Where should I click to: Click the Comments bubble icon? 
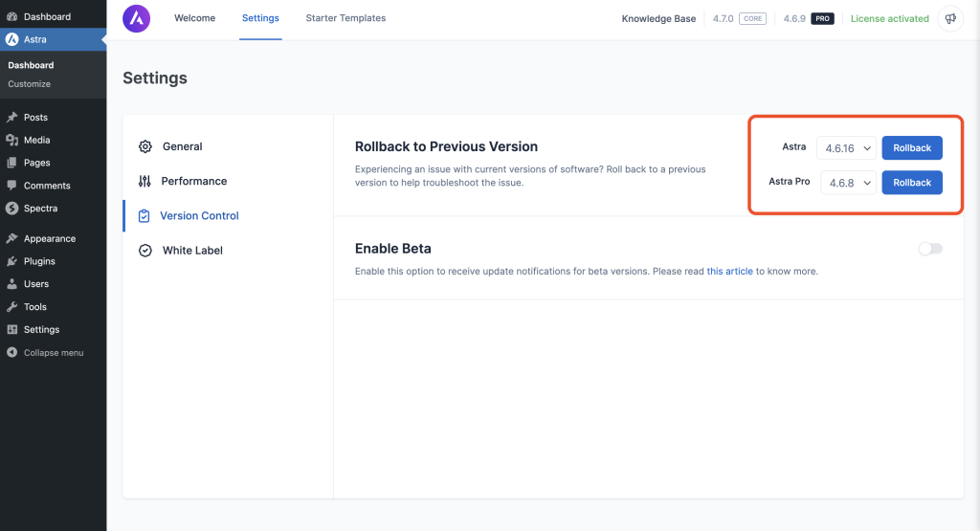click(x=11, y=186)
